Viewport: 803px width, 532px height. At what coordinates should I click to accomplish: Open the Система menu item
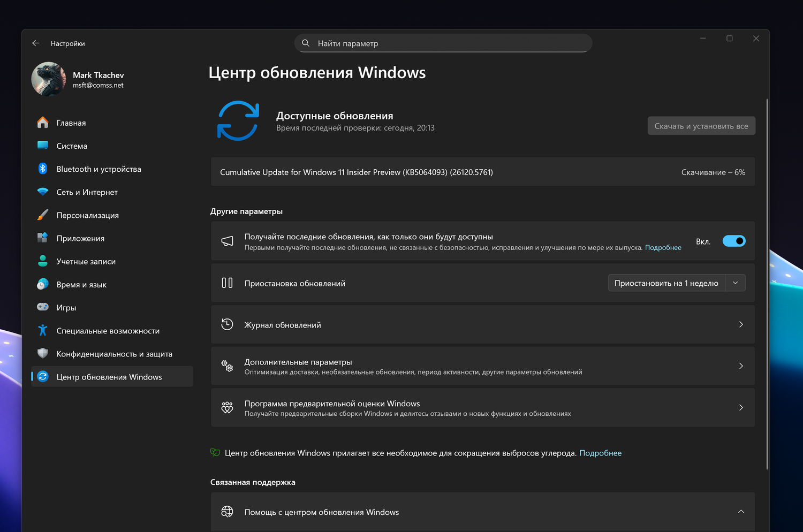point(72,146)
